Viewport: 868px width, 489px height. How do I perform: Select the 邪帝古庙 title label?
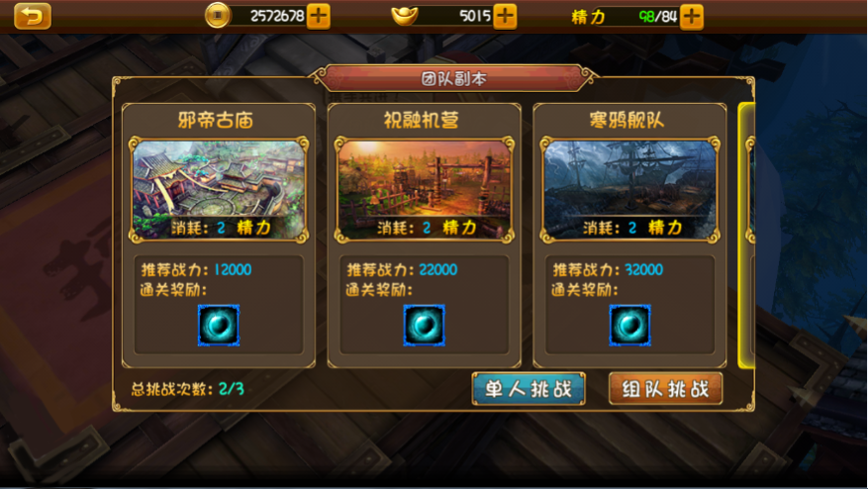216,120
